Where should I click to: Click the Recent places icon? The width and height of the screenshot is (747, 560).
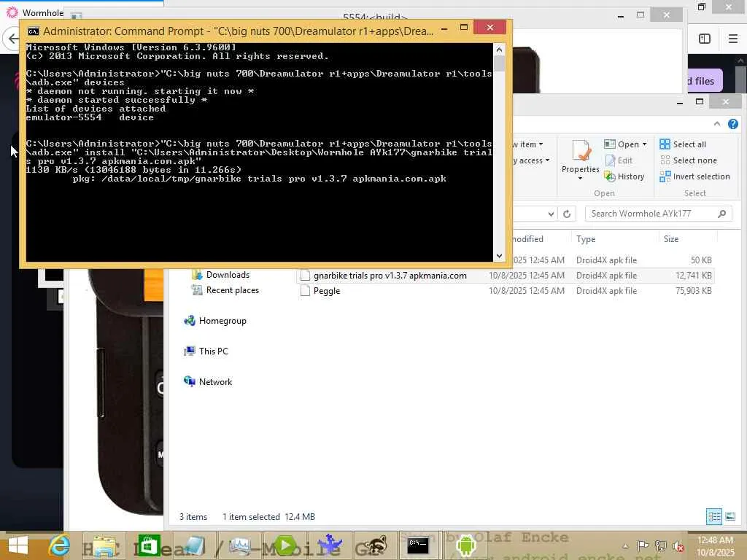197,290
